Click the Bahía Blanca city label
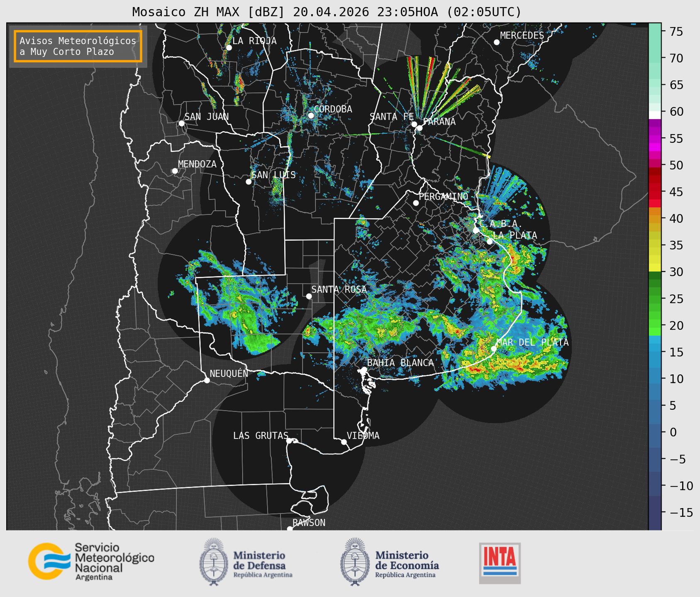The height and width of the screenshot is (597, 700). [400, 363]
